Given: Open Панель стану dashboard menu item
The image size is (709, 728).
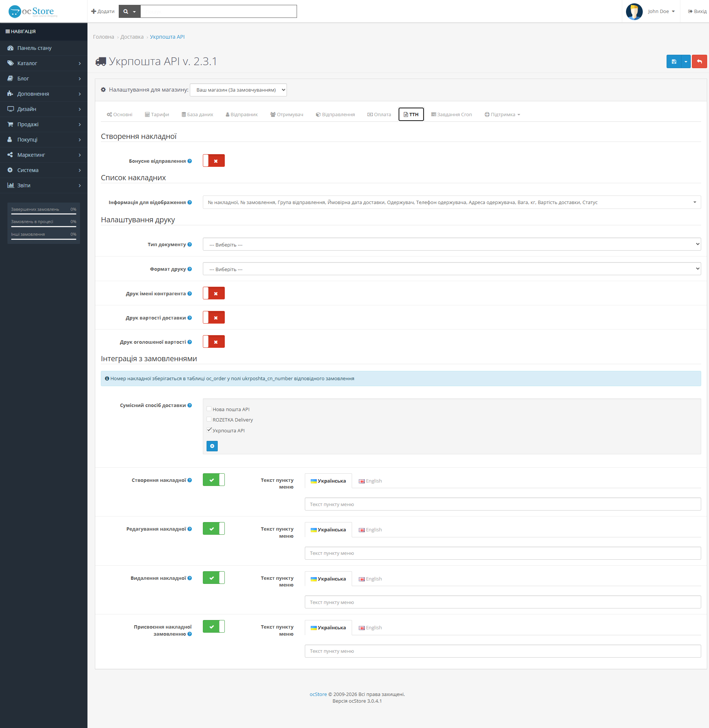Looking at the screenshot, I should click(x=44, y=48).
